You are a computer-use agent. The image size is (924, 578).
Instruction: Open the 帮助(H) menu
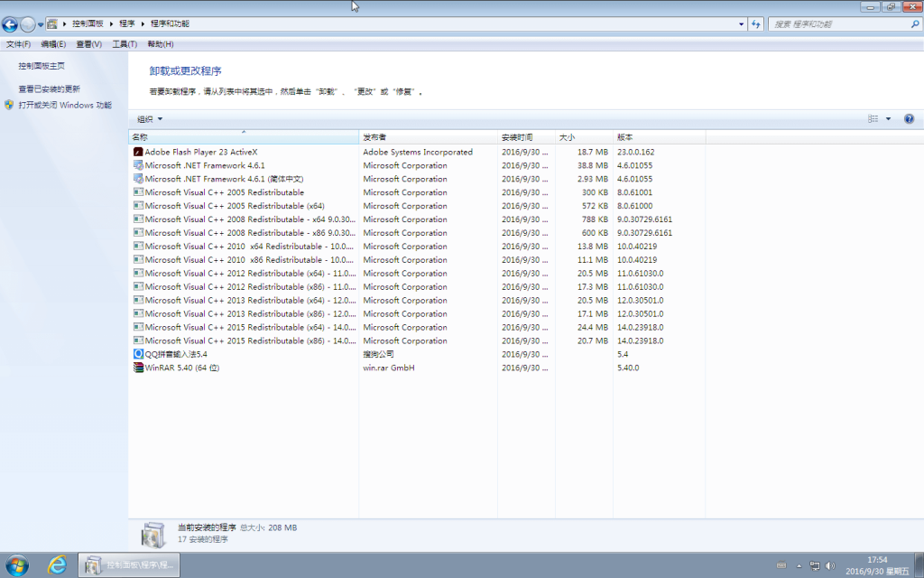(x=161, y=44)
